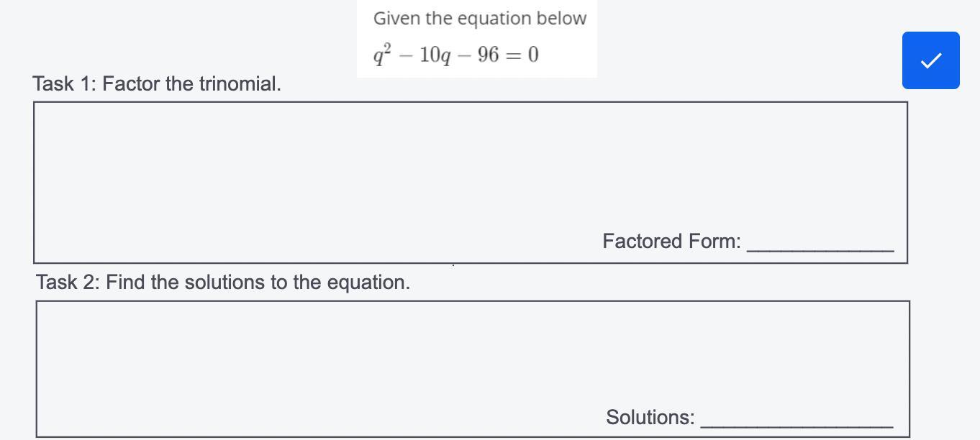Click the q squared term in equation
Image resolution: width=980 pixels, height=440 pixels.
382,55
